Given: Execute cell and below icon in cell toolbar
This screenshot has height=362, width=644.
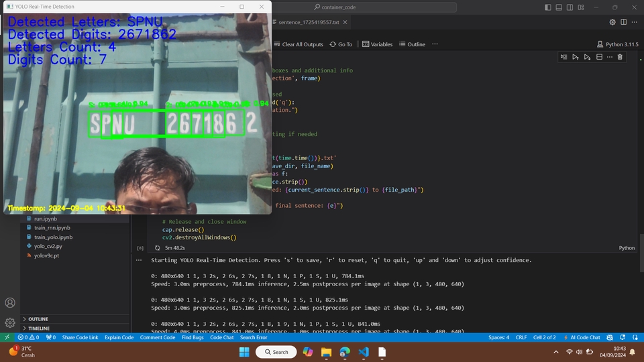Looking at the screenshot, I should point(588,57).
